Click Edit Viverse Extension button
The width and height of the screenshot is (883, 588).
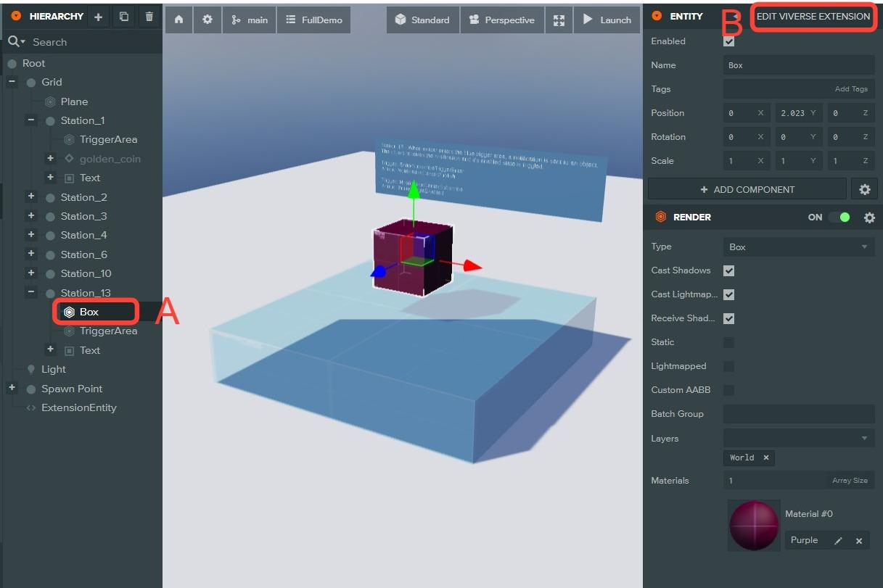[x=813, y=17]
